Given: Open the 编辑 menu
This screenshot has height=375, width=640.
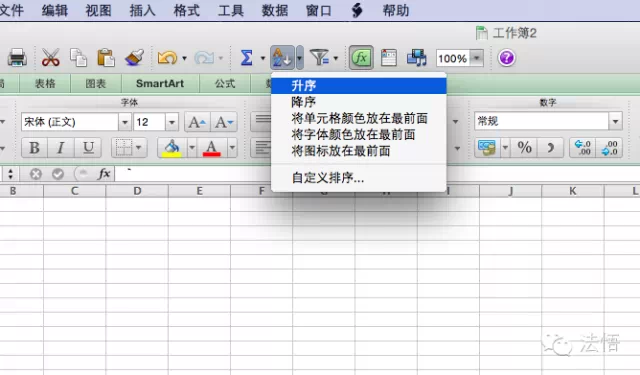Looking at the screenshot, I should [55, 10].
